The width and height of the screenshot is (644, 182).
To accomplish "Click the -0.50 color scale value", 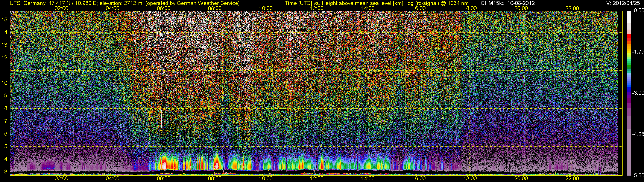I will pos(638,11).
